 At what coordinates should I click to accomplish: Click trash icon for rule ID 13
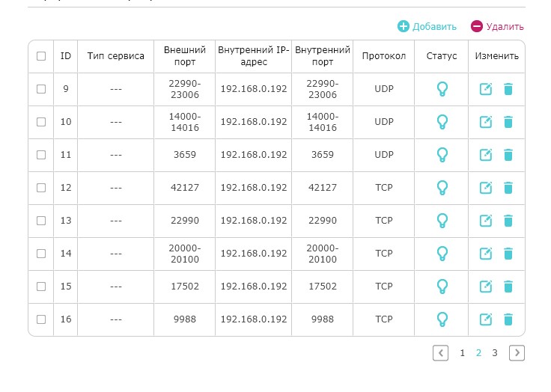[x=508, y=221]
